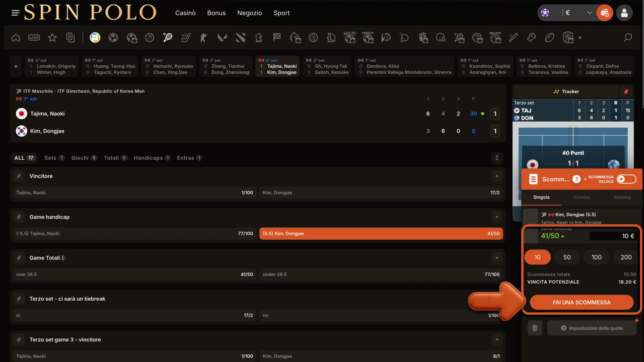The height and width of the screenshot is (362, 644).
Task: Select the checkered racing flag icon
Action: tap(277, 38)
